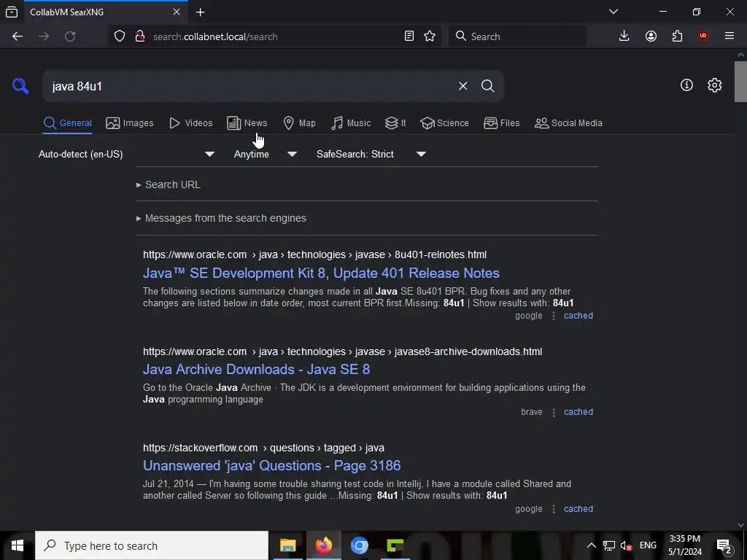This screenshot has height=560, width=747.
Task: Open SearXNG preferences gear icon
Action: pos(715,85)
